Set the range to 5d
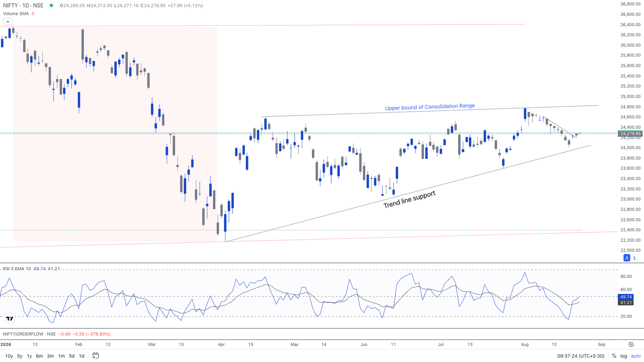 pyautogui.click(x=72, y=356)
